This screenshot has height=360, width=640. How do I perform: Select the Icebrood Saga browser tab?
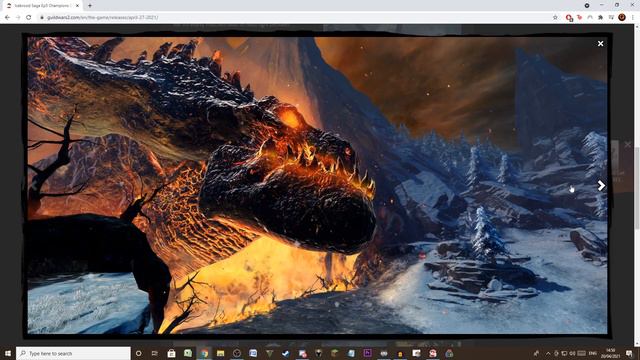point(42,6)
